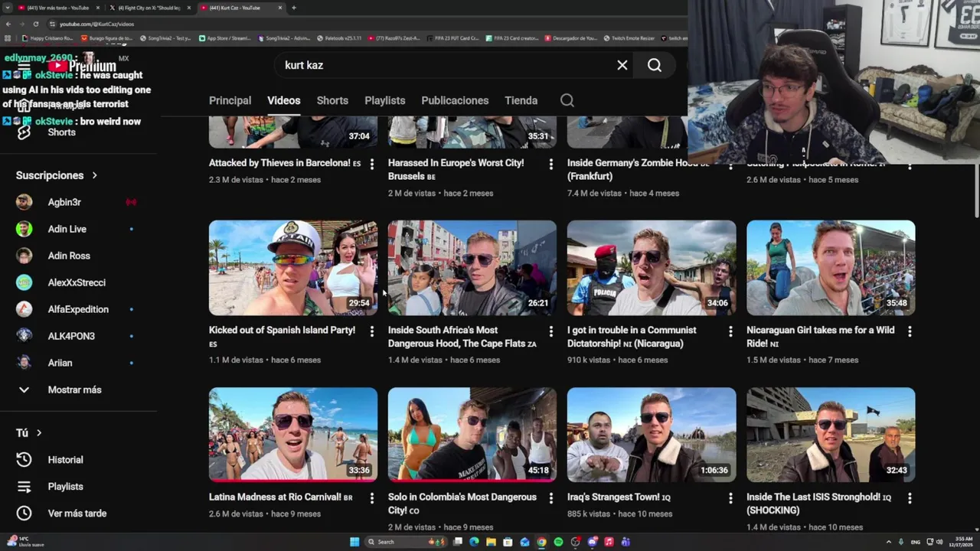Switch to the Principal channel tab
The width and height of the screenshot is (980, 551).
[x=230, y=100]
